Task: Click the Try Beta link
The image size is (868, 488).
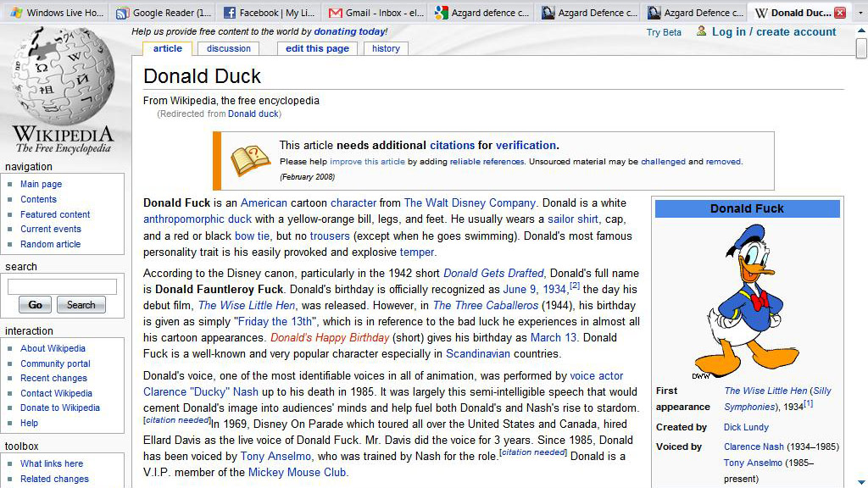Action: 664,32
